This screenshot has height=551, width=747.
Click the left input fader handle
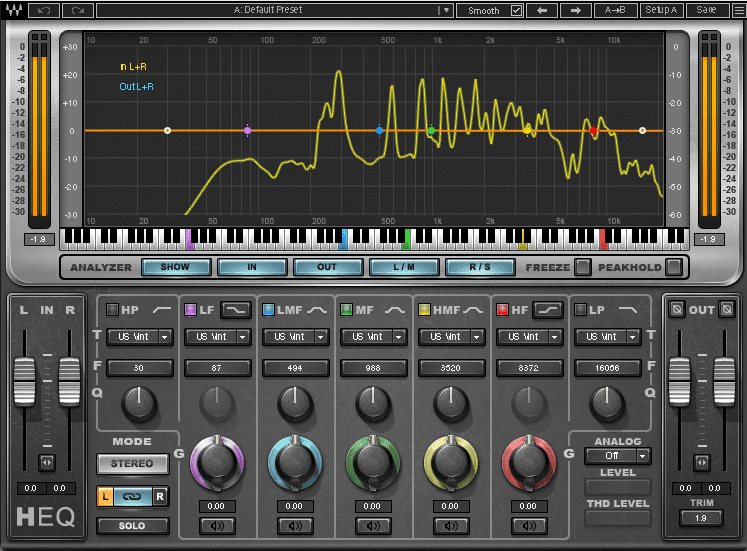click(24, 381)
